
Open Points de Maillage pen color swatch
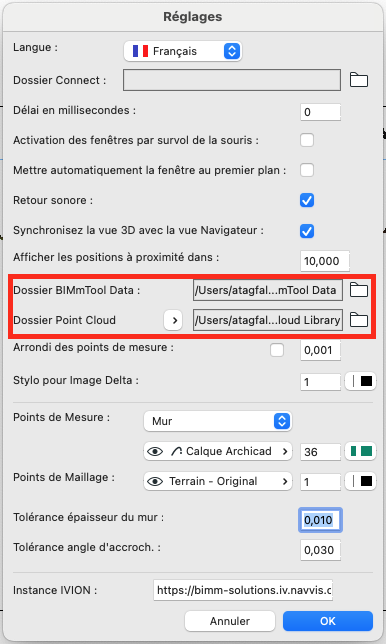coord(361,481)
